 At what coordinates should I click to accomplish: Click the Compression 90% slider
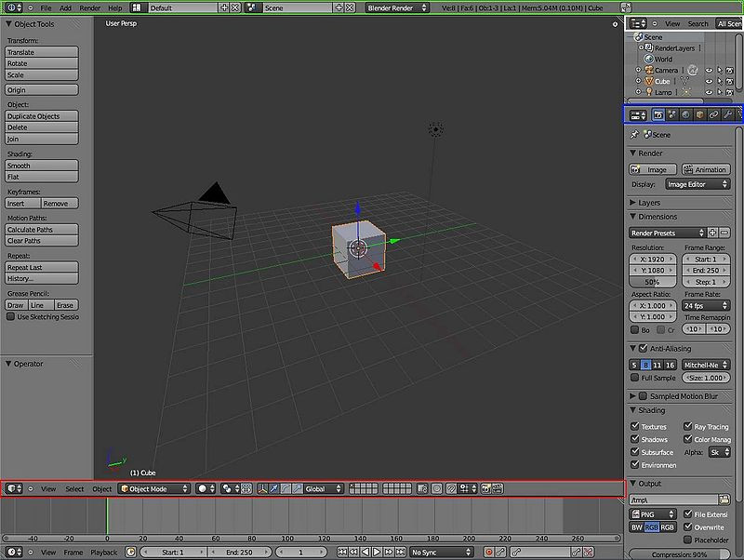click(679, 554)
